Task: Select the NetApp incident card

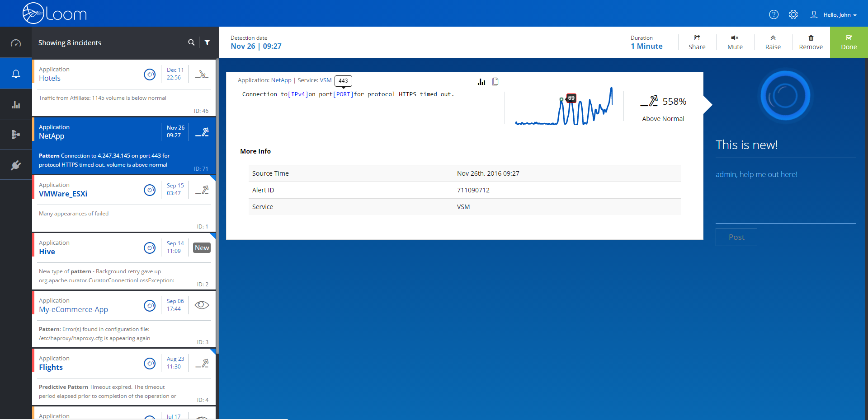Action: click(x=124, y=146)
